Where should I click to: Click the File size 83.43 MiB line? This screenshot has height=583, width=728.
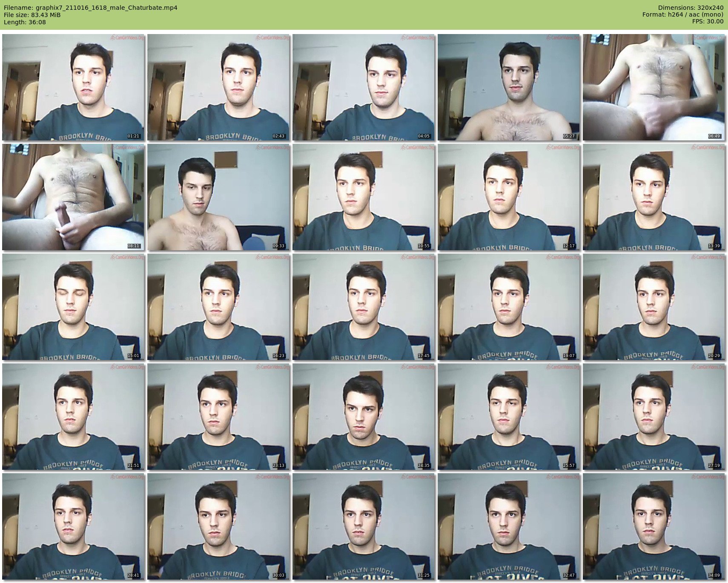pyautogui.click(x=32, y=15)
